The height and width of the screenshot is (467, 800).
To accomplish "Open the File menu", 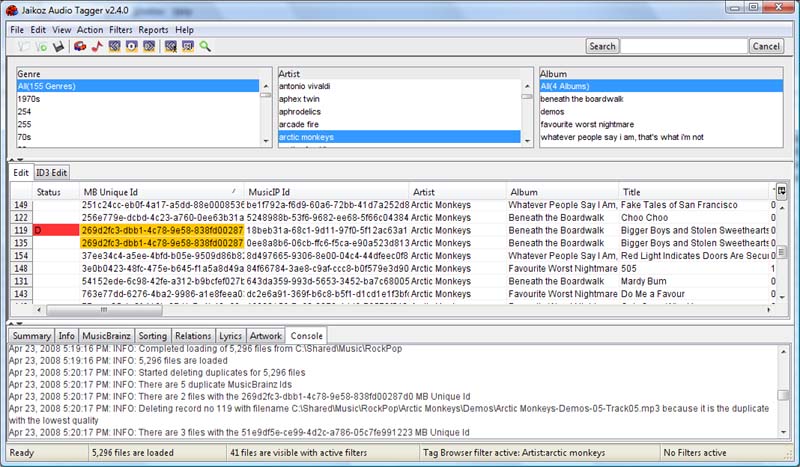I will click(17, 30).
